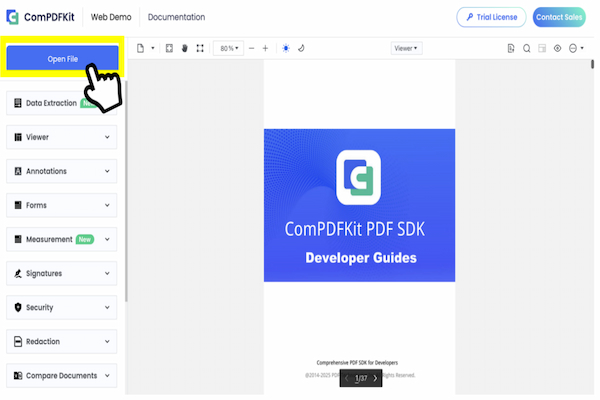The height and width of the screenshot is (400, 600).
Task: Go to next page arrow
Action: 375,378
